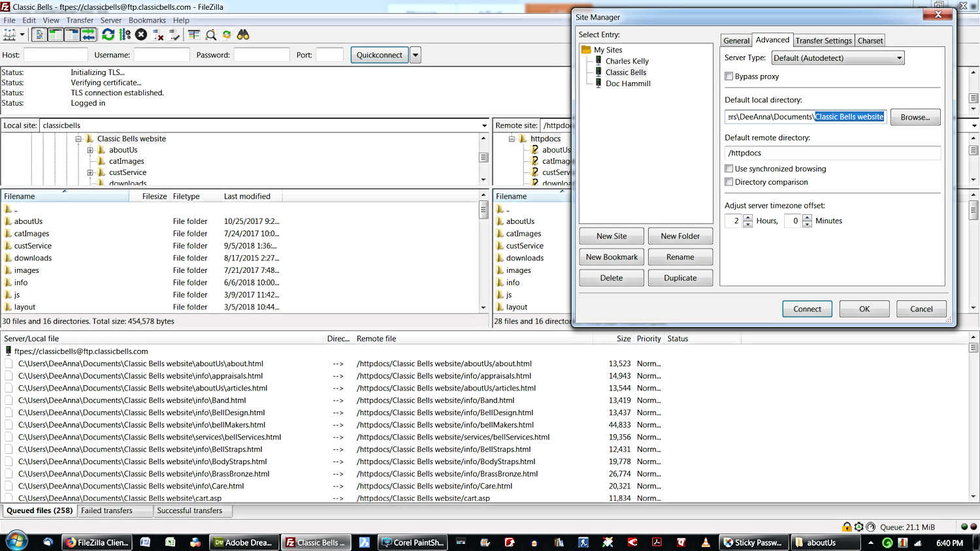Increase the timezone Hours spinner

(x=748, y=217)
